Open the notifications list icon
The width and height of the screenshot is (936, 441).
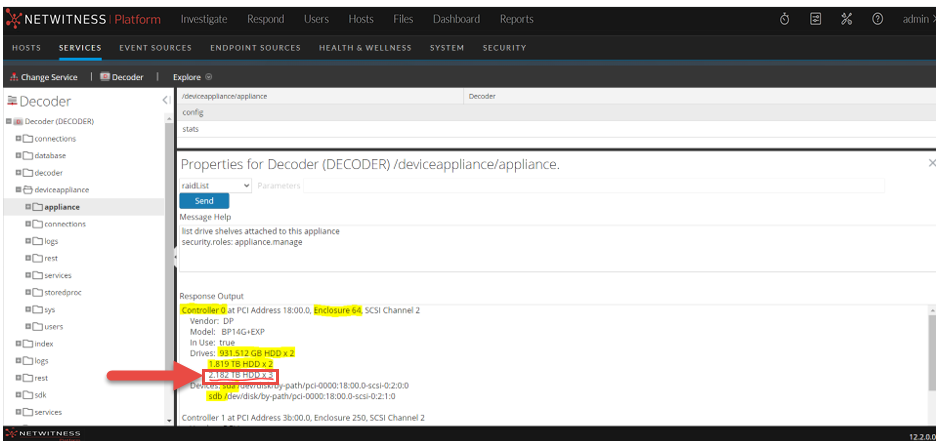pyautogui.click(x=815, y=19)
